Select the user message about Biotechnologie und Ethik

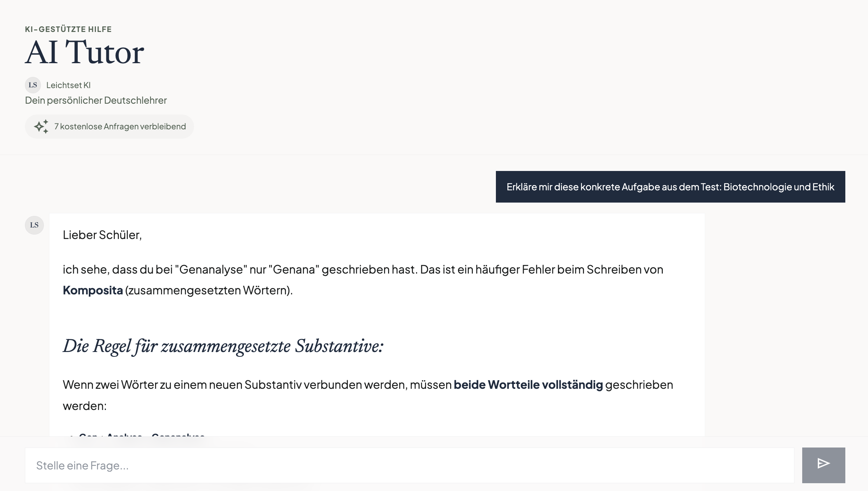pos(670,187)
